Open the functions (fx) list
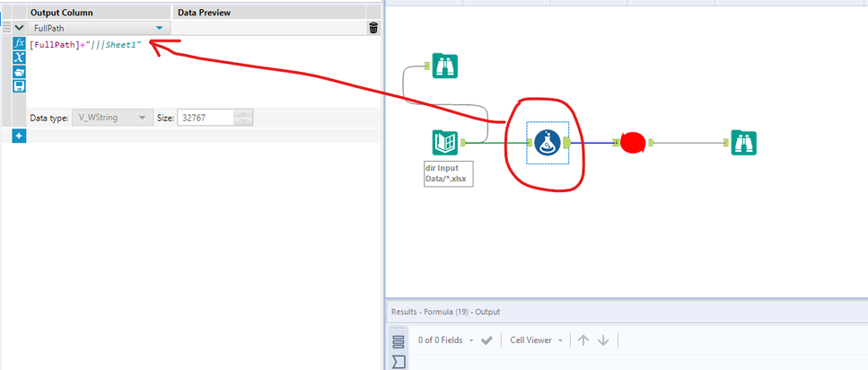This screenshot has width=868, height=370. pyautogui.click(x=20, y=44)
